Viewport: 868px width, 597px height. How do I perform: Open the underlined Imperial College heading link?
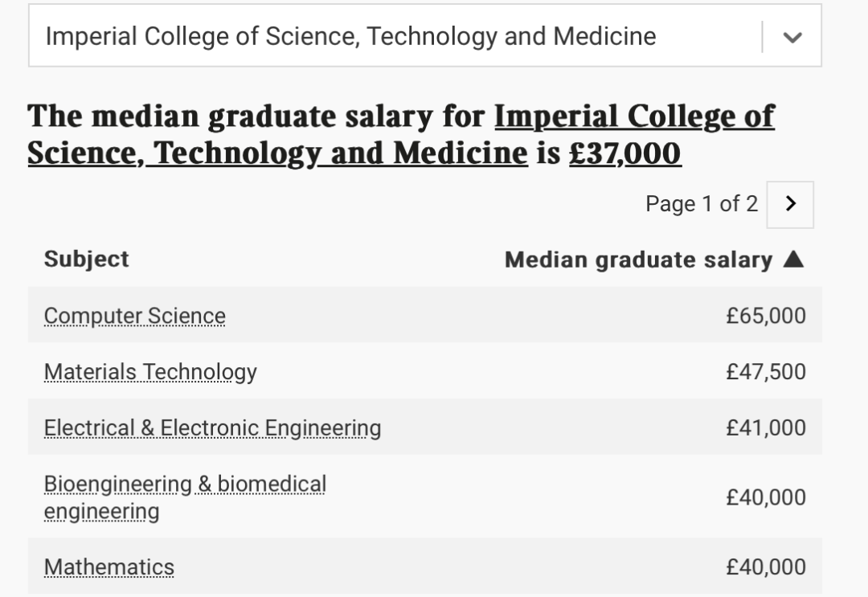pos(401,134)
